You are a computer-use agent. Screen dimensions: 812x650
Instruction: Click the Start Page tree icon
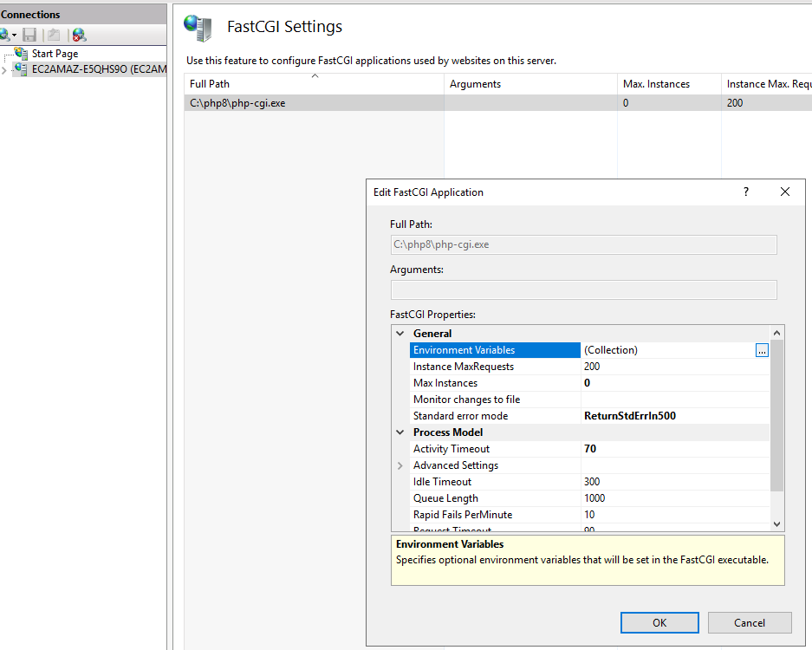coord(22,54)
